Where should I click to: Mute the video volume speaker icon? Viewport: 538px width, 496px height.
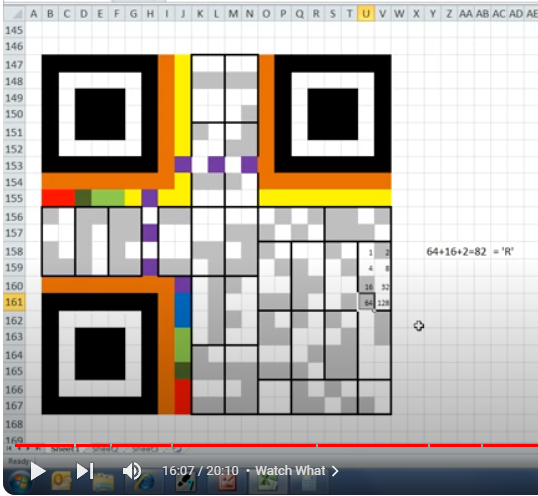tap(132, 471)
